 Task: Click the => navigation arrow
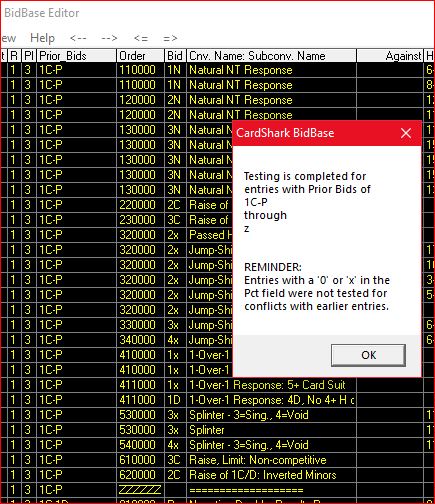tap(170, 38)
